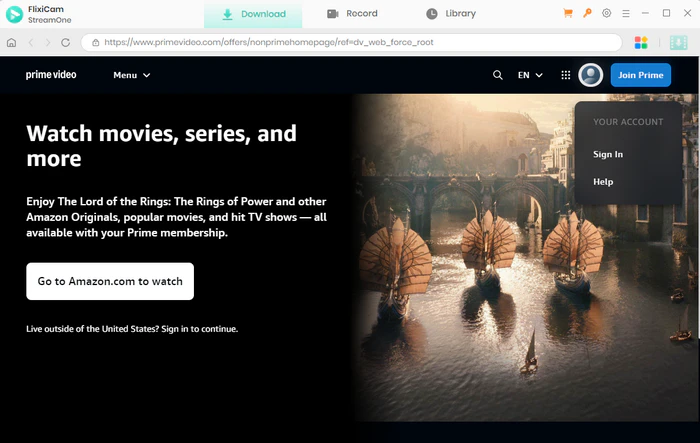The image size is (700, 443).
Task: Reload the page with refresh icon
Action: point(66,43)
